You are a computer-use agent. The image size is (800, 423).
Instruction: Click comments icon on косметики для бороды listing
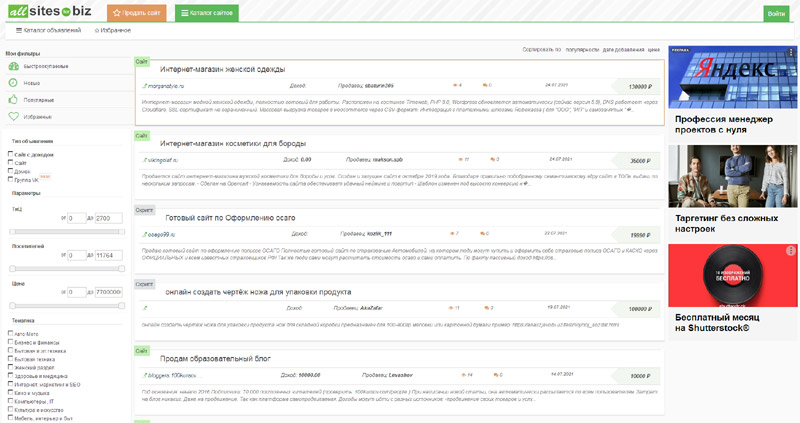click(x=493, y=159)
